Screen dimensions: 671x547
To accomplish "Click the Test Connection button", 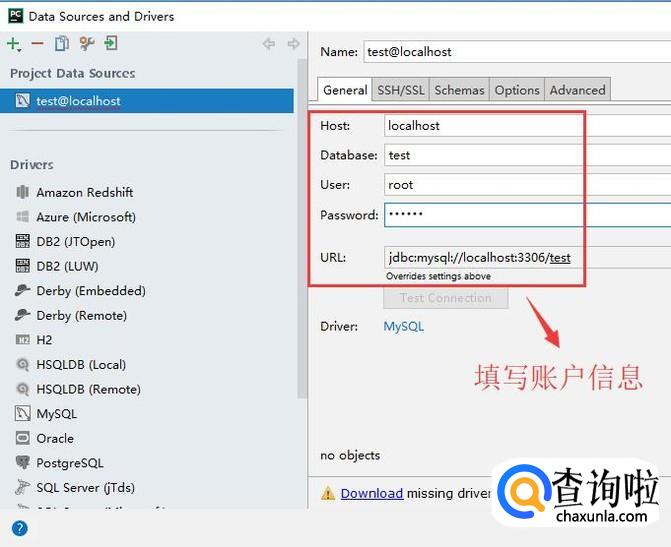I will click(445, 298).
